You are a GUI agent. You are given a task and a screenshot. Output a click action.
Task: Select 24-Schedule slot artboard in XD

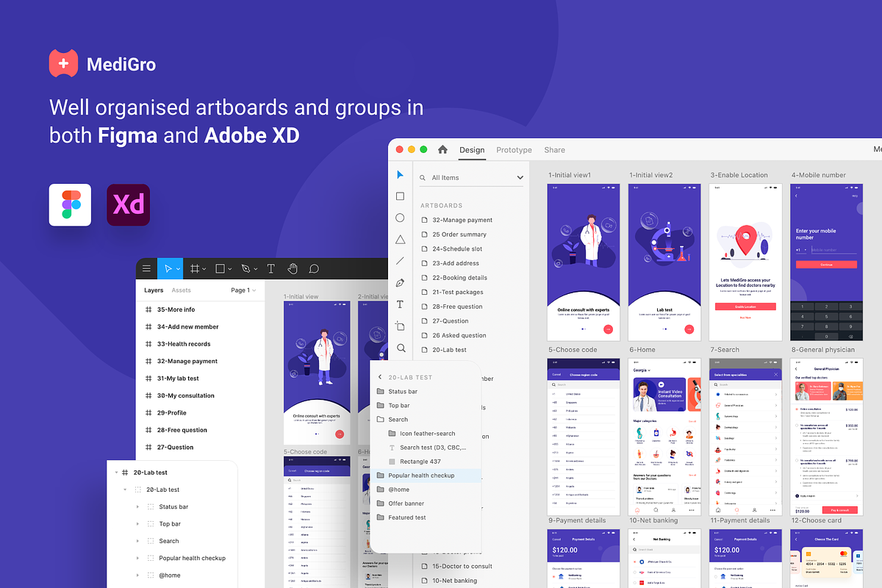pyautogui.click(x=457, y=248)
